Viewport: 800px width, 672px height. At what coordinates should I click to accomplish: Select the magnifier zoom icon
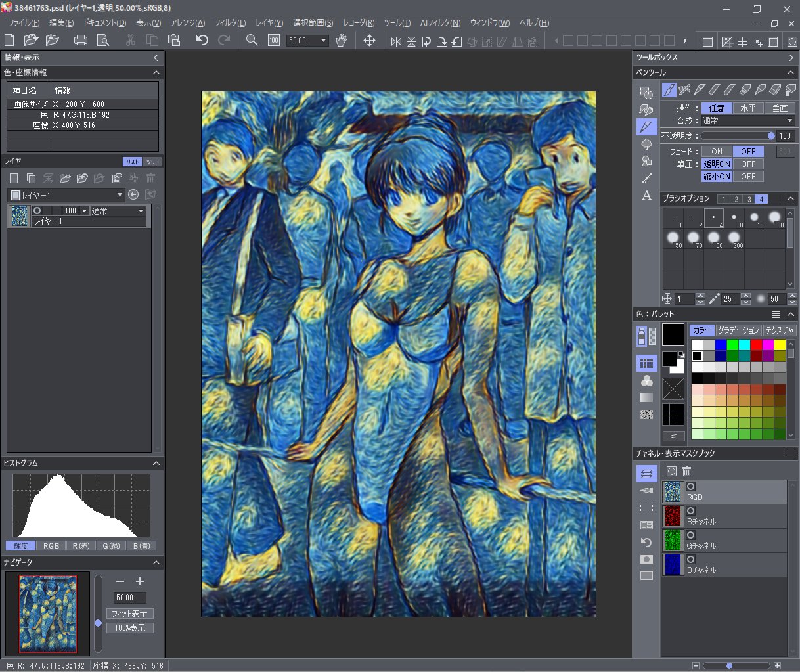[x=252, y=41]
